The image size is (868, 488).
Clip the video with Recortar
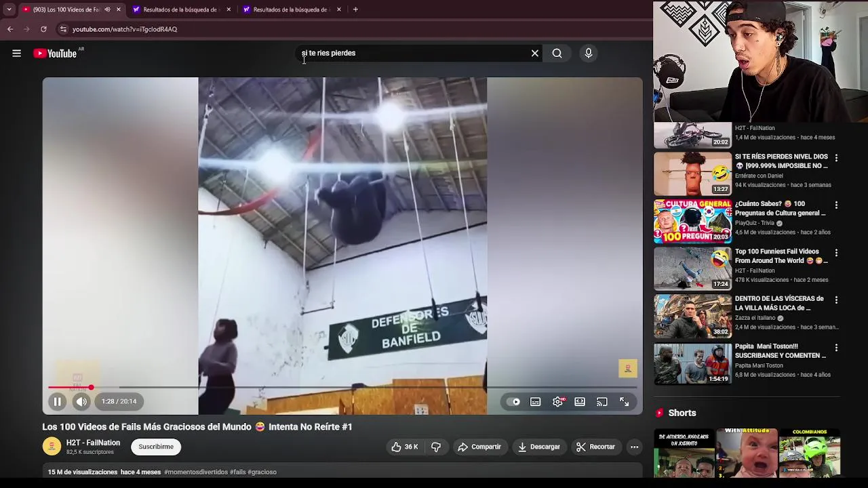click(595, 447)
